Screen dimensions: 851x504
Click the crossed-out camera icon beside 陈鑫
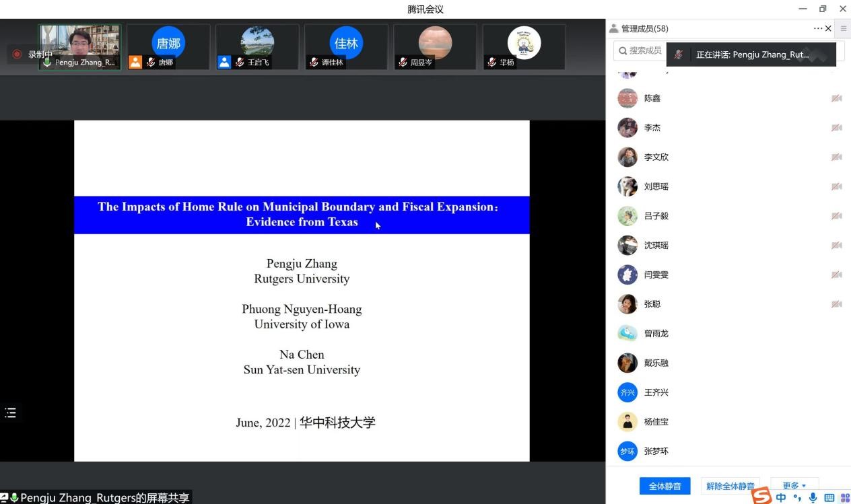(836, 98)
